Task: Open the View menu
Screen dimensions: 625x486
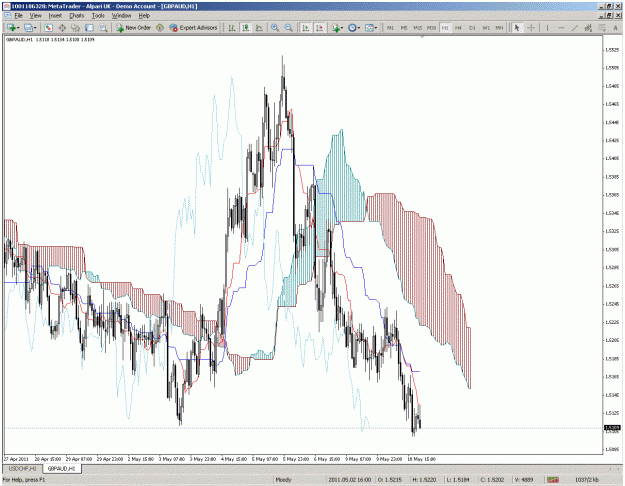Action: point(35,16)
